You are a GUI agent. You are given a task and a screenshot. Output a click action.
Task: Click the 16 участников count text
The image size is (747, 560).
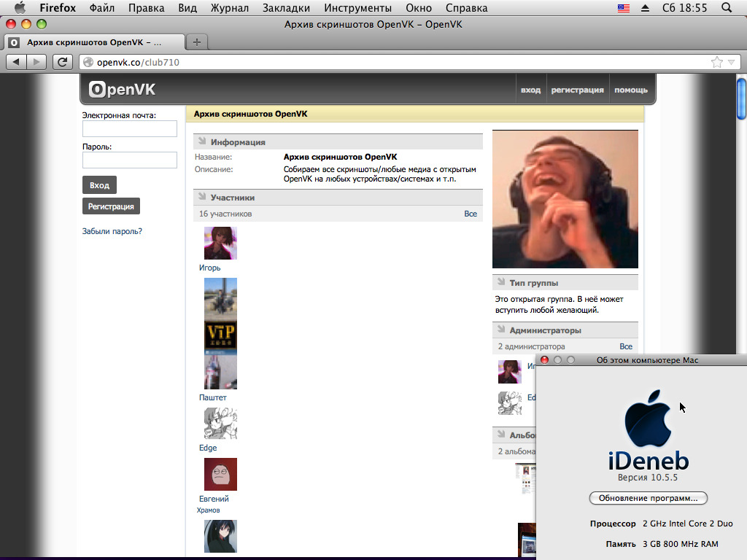225,214
